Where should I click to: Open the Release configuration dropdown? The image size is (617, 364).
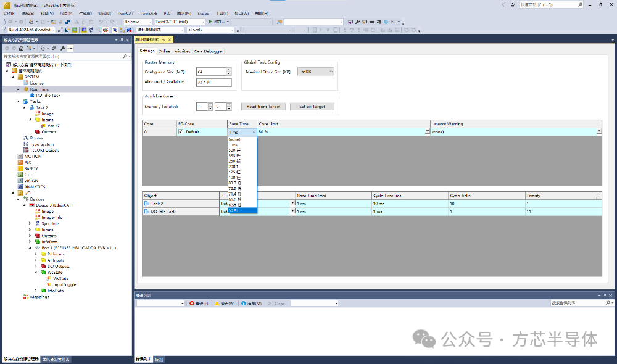point(149,22)
